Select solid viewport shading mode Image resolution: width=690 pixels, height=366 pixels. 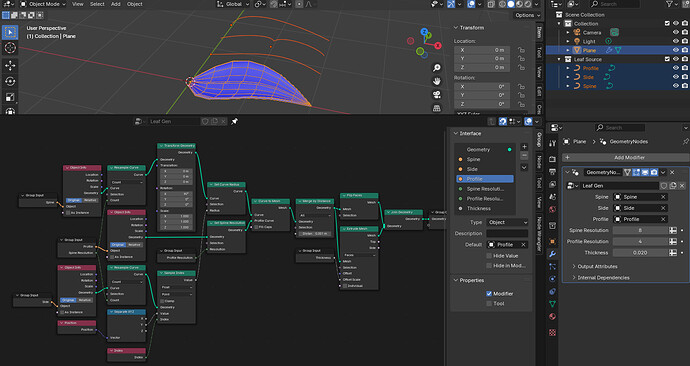pyautogui.click(x=510, y=4)
